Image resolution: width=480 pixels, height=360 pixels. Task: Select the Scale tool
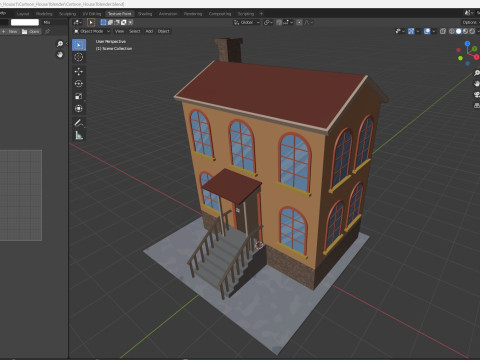[x=79, y=96]
